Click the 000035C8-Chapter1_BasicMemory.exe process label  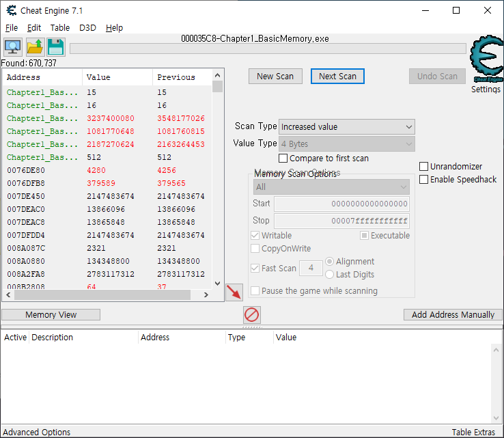click(x=255, y=38)
